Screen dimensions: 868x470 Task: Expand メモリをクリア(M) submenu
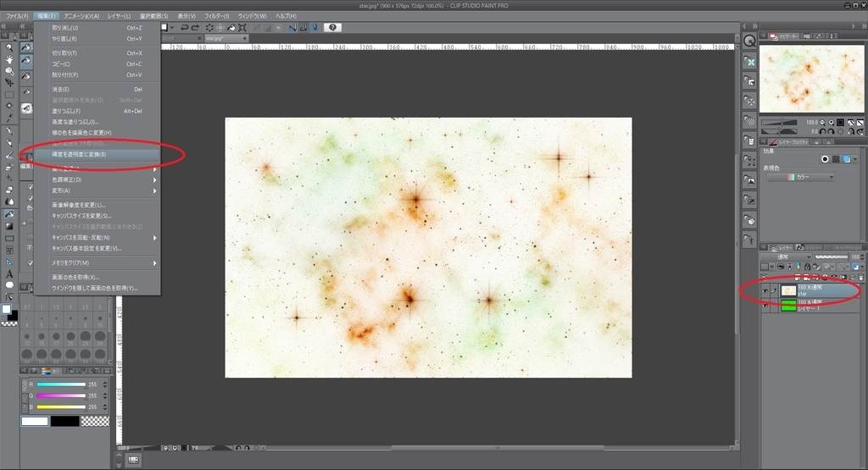97,263
